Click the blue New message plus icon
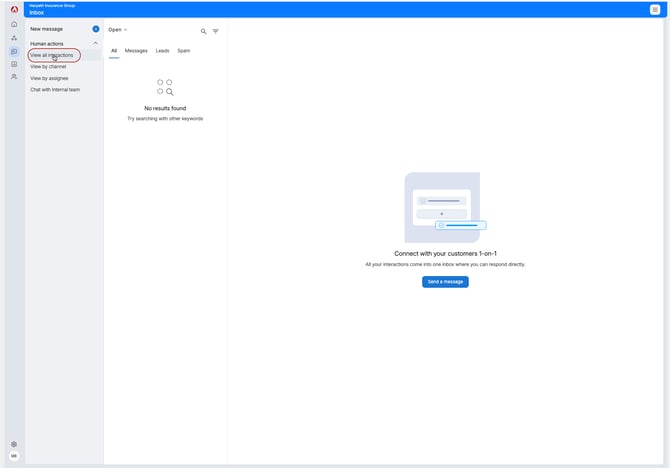670x468 pixels. [x=96, y=29]
